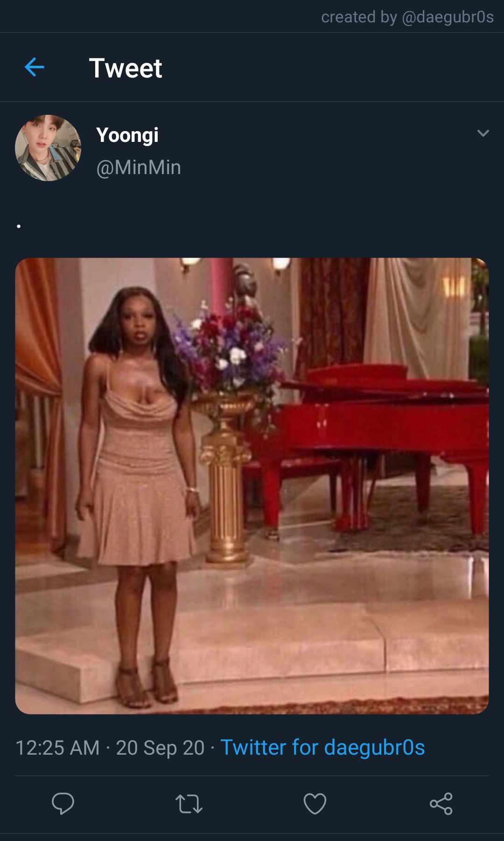Open the @MinMin handle

(x=139, y=168)
